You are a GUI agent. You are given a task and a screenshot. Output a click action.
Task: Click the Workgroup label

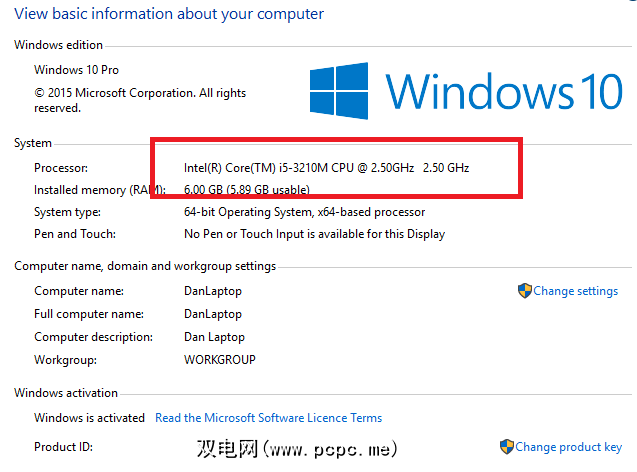point(65,360)
